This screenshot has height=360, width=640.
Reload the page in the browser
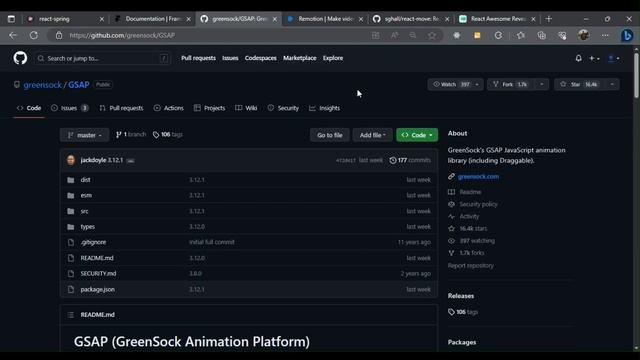tap(34, 36)
